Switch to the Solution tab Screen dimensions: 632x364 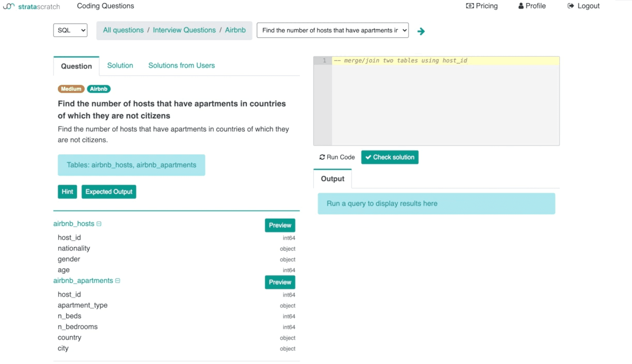(120, 65)
